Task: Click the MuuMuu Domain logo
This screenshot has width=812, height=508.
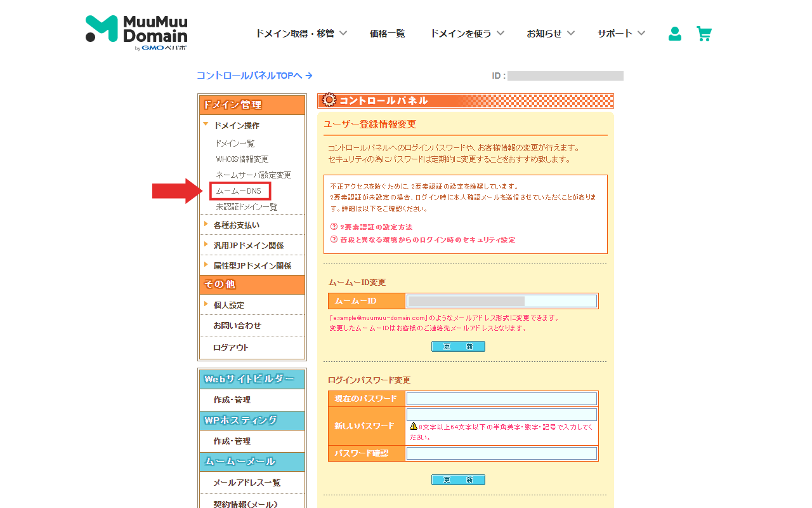Action: click(x=136, y=32)
